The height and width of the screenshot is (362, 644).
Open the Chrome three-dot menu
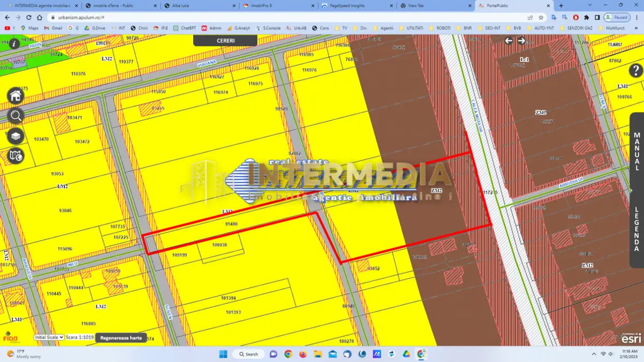pyautogui.click(x=637, y=17)
